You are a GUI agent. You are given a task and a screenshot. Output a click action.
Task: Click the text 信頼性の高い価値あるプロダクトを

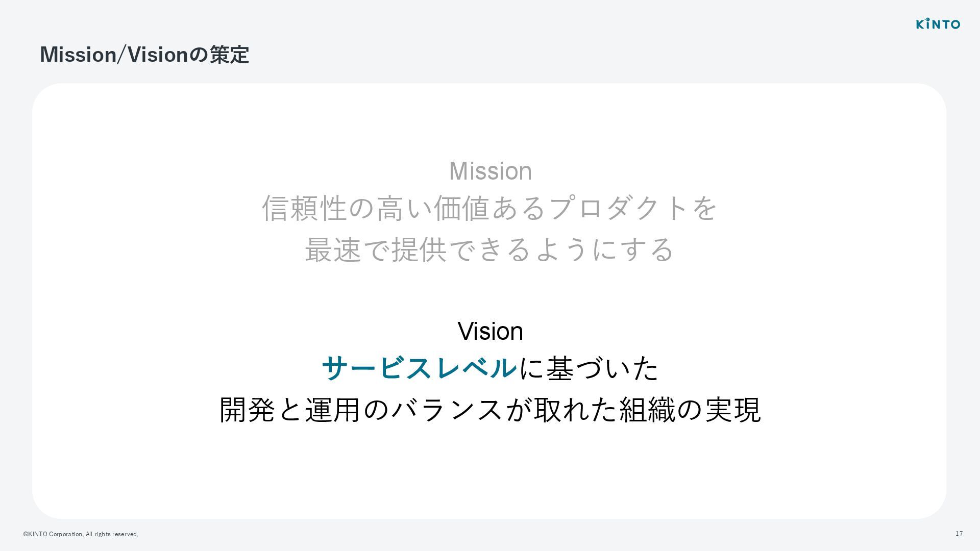point(489,208)
